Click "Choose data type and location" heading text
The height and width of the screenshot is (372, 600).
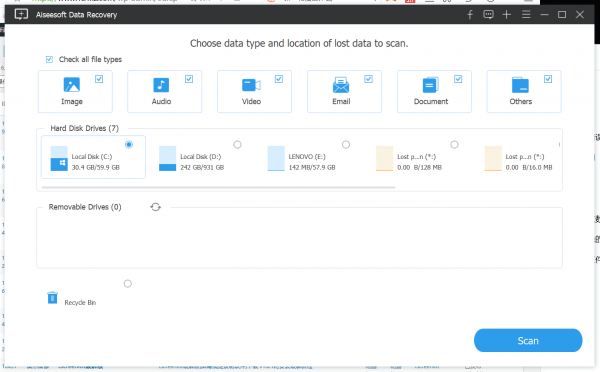[x=299, y=43]
